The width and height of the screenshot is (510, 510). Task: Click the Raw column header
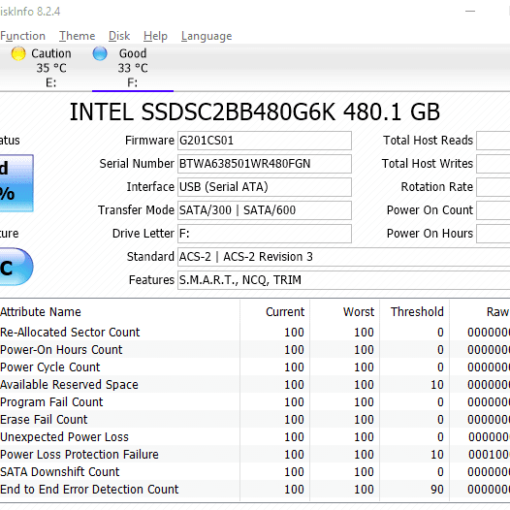point(480,312)
